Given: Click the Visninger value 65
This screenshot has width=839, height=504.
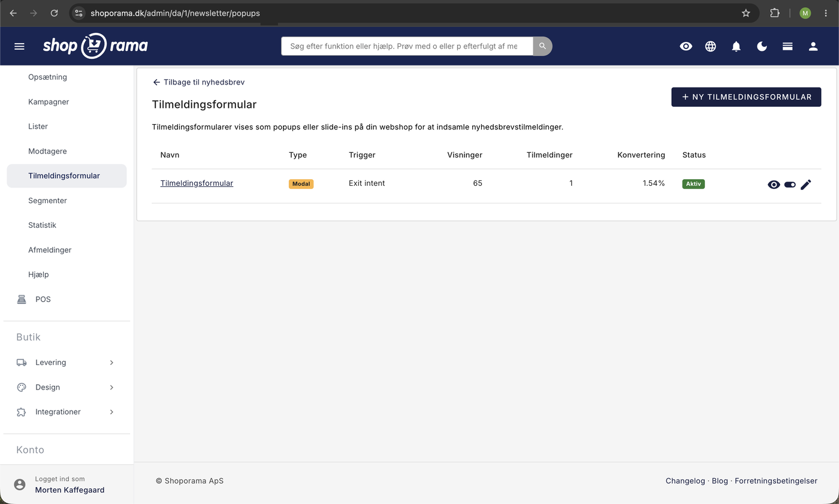Looking at the screenshot, I should tap(478, 183).
